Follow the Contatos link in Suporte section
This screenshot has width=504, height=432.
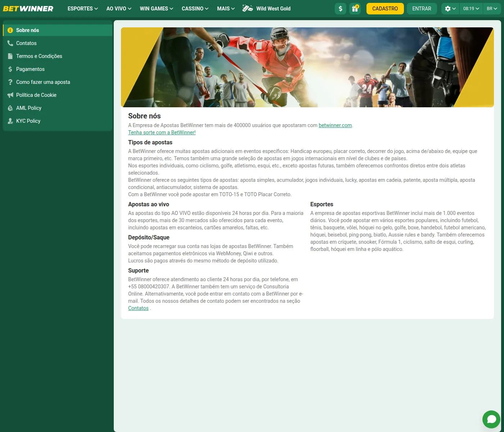(x=138, y=308)
